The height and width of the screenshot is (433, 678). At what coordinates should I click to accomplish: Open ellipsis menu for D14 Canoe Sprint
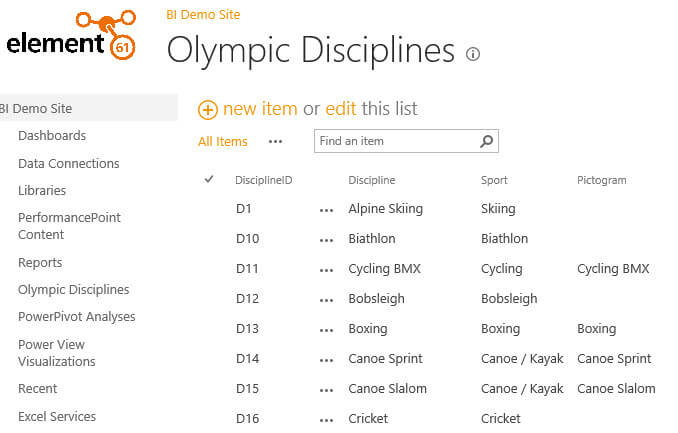[x=326, y=360]
